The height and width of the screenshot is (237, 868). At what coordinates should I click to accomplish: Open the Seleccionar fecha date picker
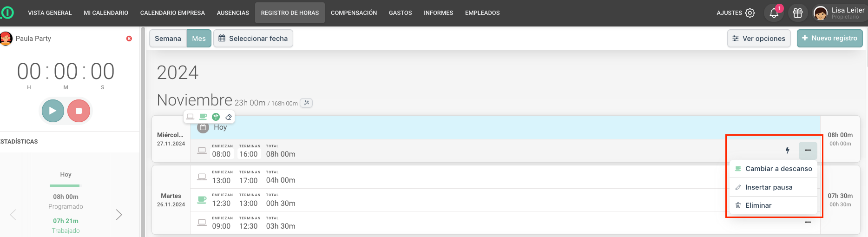coord(253,39)
